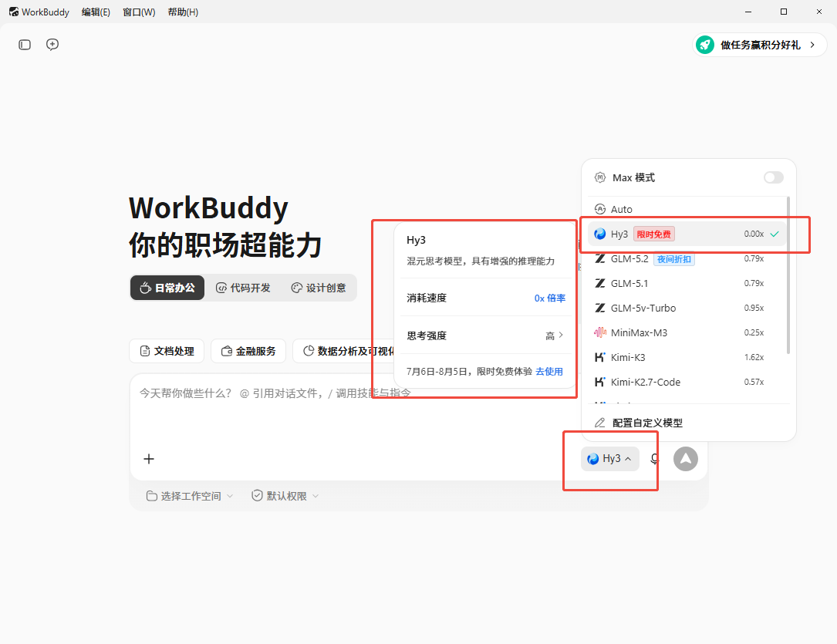
Task: Click the document icon on 文档处理
Action: [145, 351]
